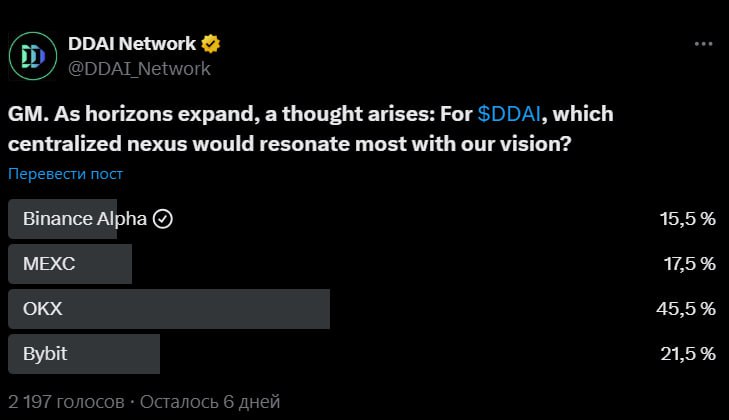Click the 'centralized nexus would resonate' text line

[289, 144]
